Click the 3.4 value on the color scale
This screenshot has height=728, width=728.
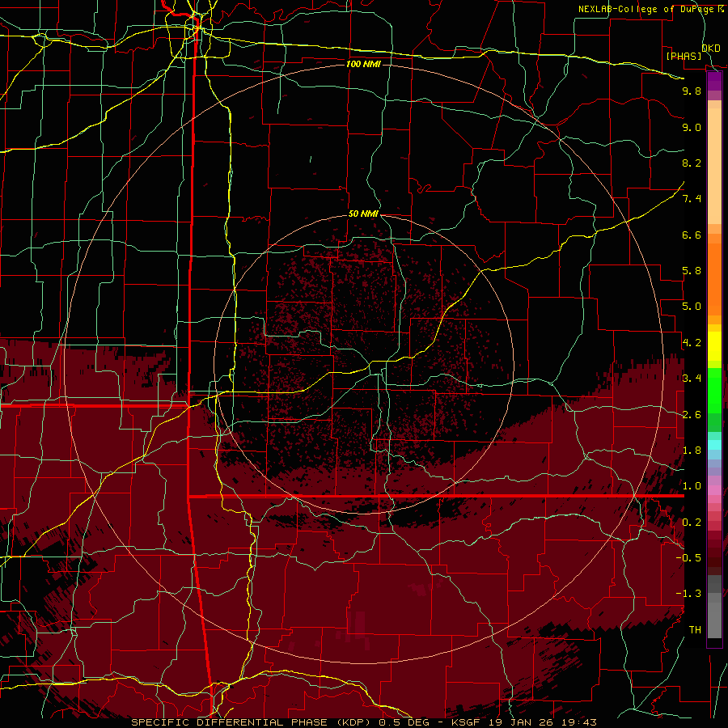[x=692, y=379]
